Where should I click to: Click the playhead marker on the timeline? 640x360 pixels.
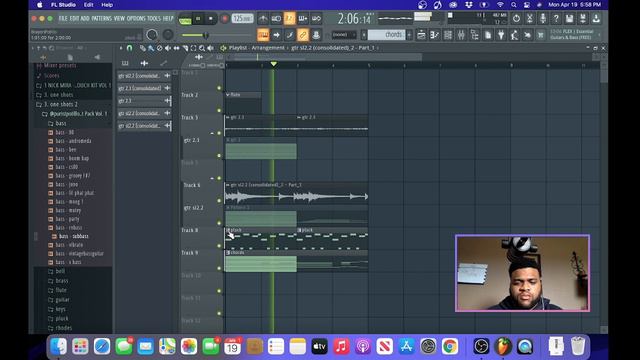pyautogui.click(x=274, y=64)
